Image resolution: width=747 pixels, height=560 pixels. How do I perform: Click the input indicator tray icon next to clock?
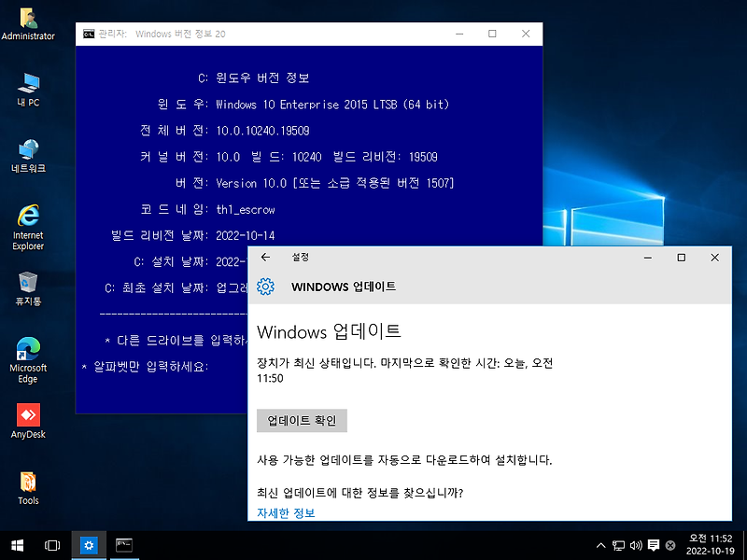pyautogui.click(x=670, y=545)
